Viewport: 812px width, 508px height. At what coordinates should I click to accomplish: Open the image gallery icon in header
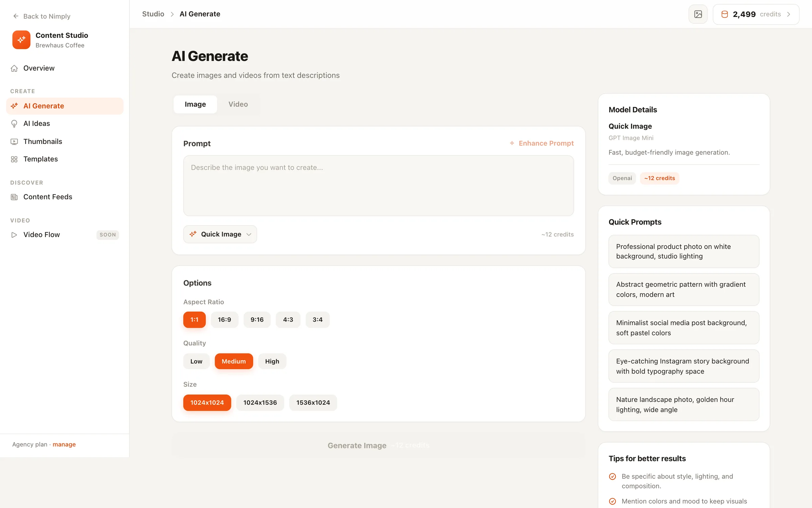(x=698, y=14)
